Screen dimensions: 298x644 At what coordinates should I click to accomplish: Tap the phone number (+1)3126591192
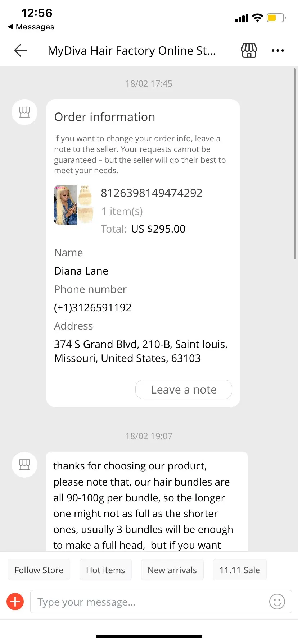pos(93,308)
